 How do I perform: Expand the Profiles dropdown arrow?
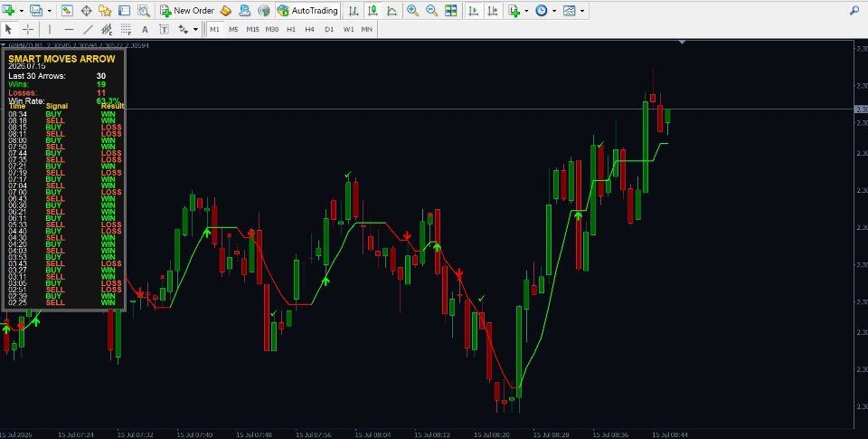[49, 11]
